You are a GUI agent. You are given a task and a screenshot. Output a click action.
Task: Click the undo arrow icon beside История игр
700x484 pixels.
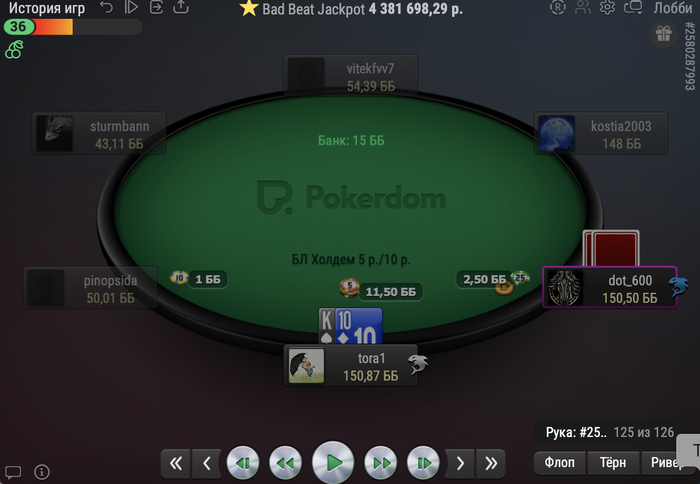coord(106,7)
